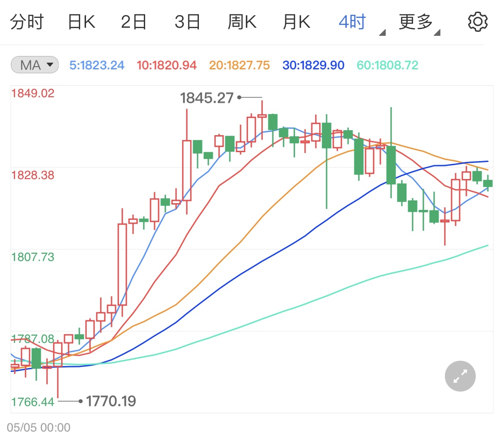Click the date label 05/05 00:00
This screenshot has height=435, width=504.
tap(39, 427)
